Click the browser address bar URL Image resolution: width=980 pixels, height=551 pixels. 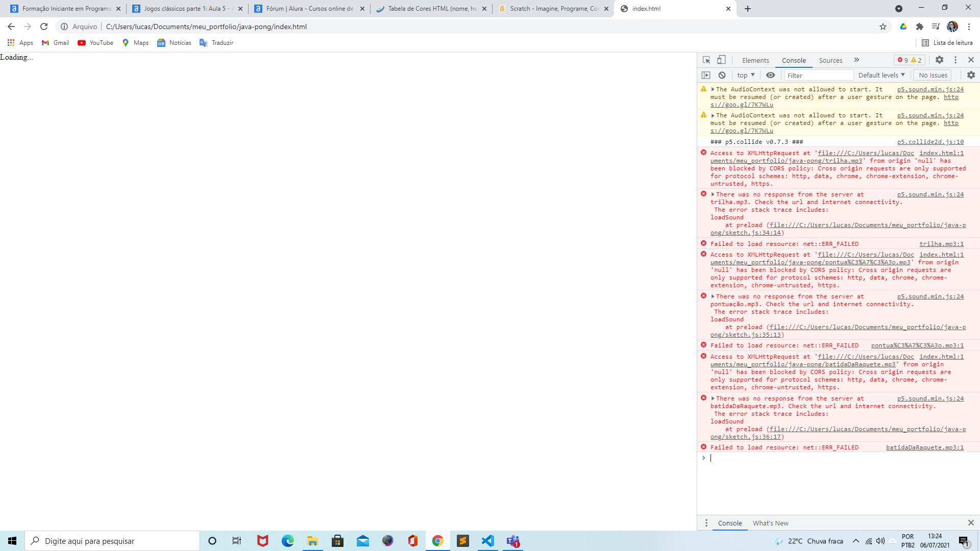point(206,27)
